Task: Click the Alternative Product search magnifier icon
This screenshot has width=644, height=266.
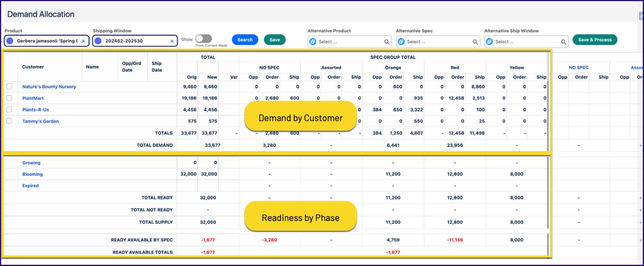Action: 387,42
